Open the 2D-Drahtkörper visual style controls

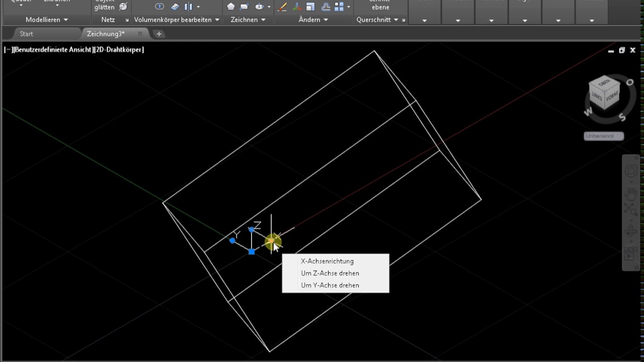[x=119, y=49]
